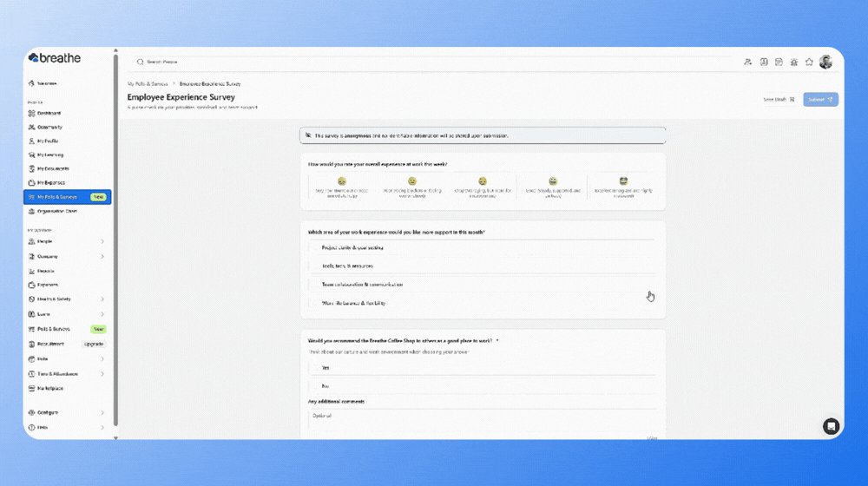
Task: Open My Learning via its graduation icon
Action: tap(31, 155)
